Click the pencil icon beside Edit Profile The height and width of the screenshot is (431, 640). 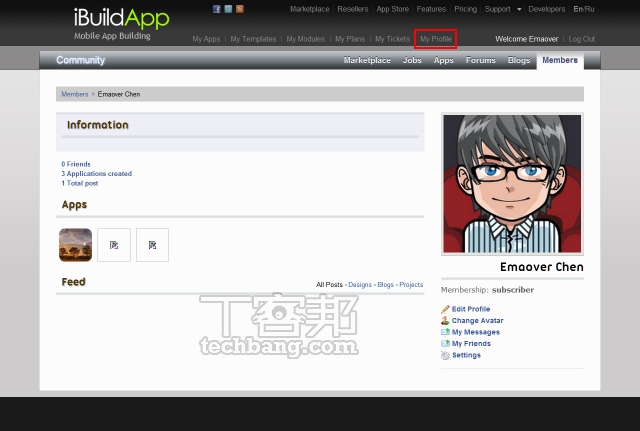[445, 309]
